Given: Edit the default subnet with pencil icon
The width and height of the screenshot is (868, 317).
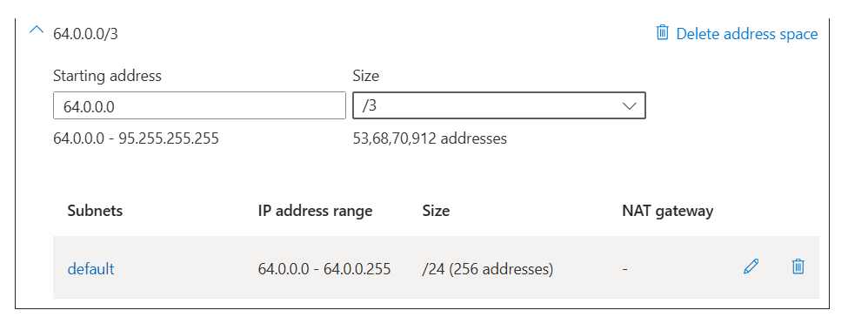Looking at the screenshot, I should click(x=751, y=266).
